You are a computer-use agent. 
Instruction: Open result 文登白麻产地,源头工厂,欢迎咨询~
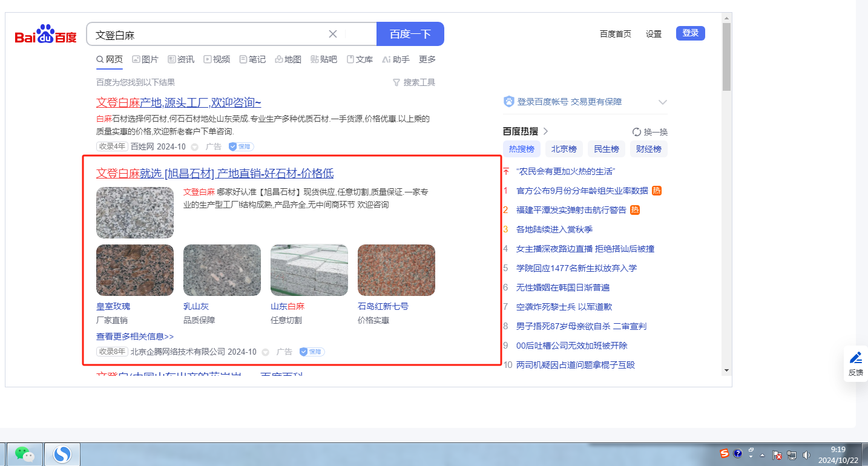coord(179,102)
